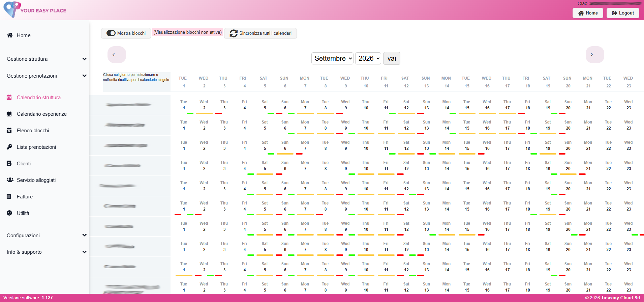This screenshot has height=302, width=644.
Task: Click the Elenco blocchi calendar-x icon
Action: 9,130
